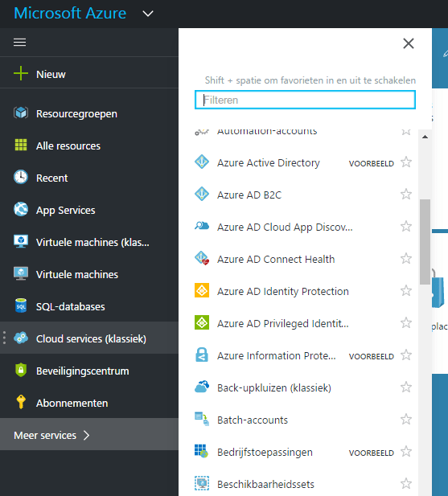
Task: Click the Virtuele machines monitor icon
Action: [x=21, y=273]
